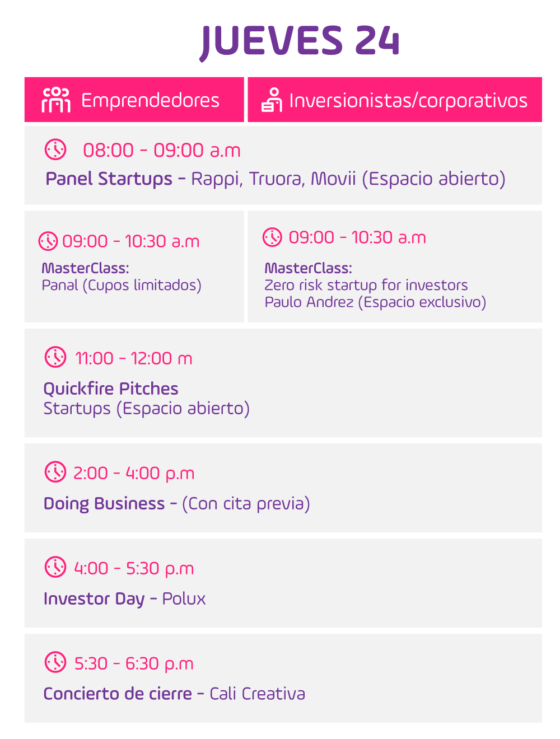This screenshot has height=739, width=560.
Task: Click the Concierto de cierre title
Action: [x=118, y=694]
